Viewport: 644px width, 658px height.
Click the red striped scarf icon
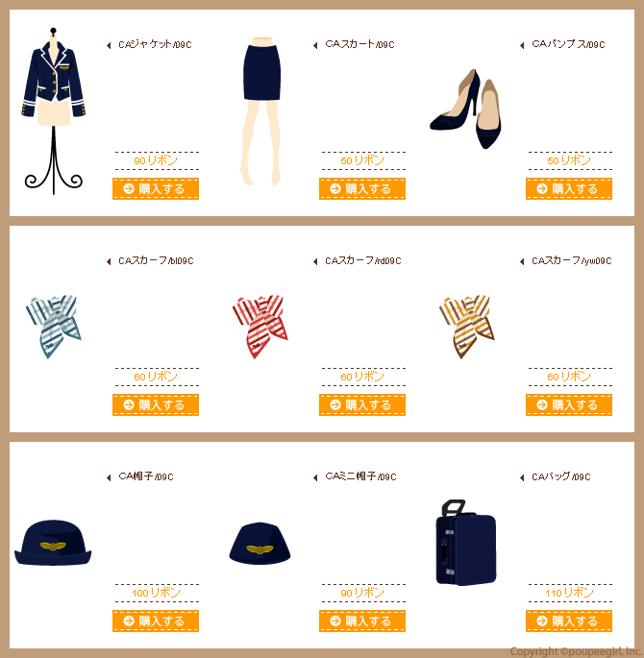tap(260, 327)
